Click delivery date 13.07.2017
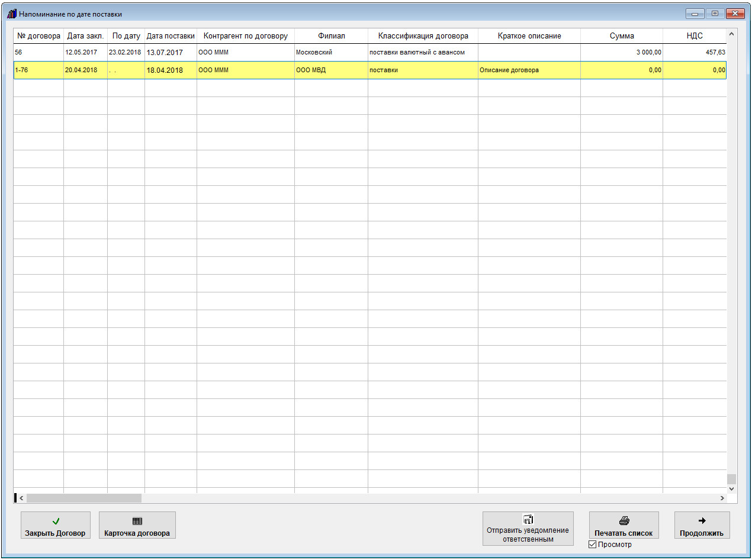Image resolution: width=752 pixels, height=560 pixels. (x=171, y=52)
